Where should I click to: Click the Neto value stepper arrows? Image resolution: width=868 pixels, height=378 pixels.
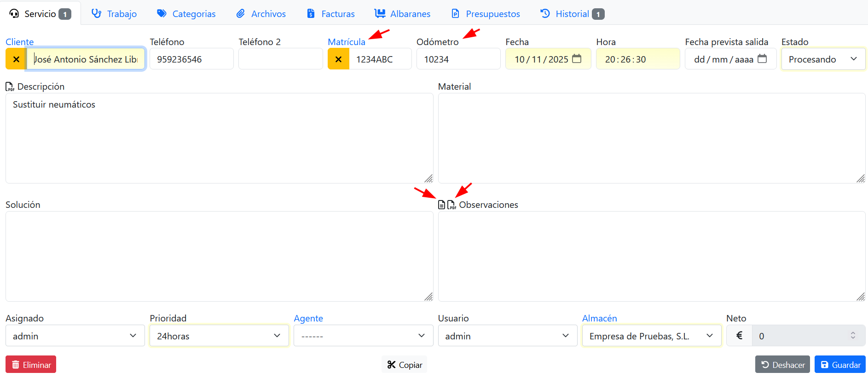tap(853, 336)
